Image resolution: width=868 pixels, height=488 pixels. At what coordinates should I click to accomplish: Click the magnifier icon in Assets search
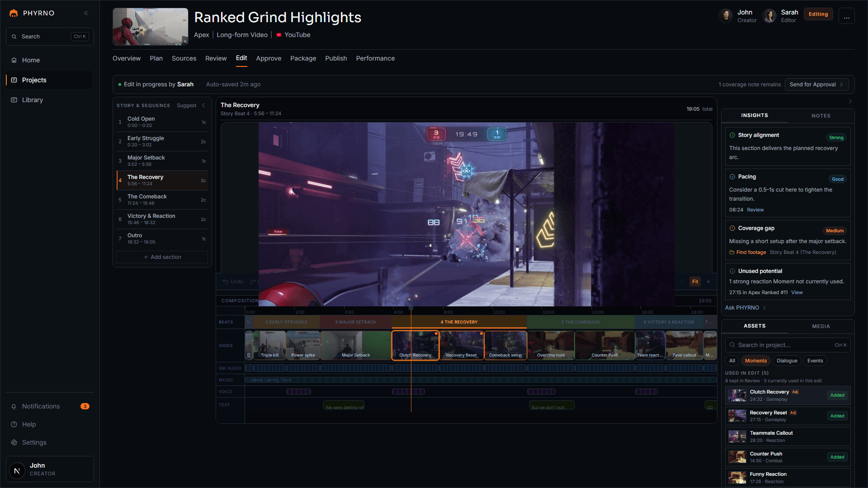tap(732, 345)
